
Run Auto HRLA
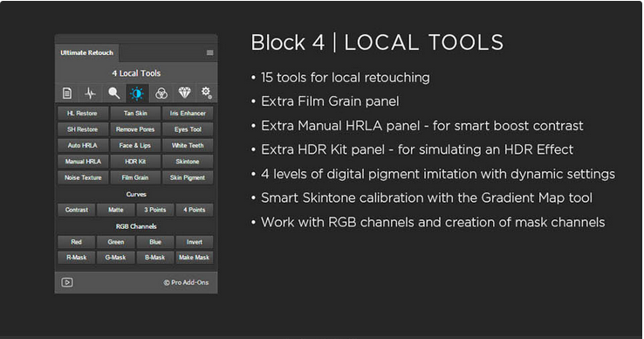[x=83, y=145]
